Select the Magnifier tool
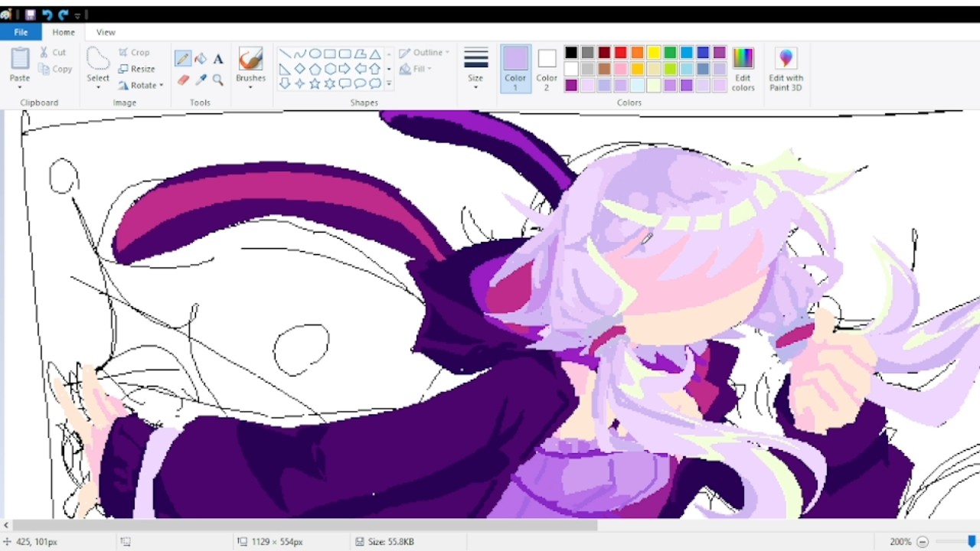Image resolution: width=980 pixels, height=551 pixels. click(218, 80)
